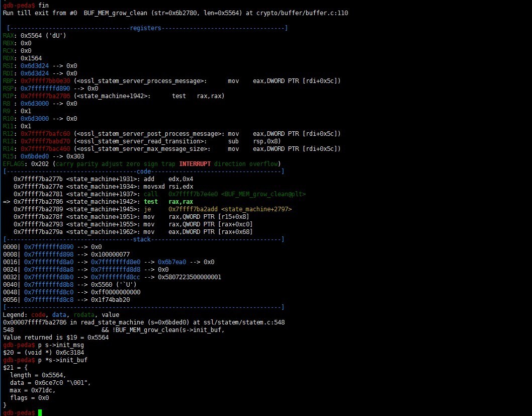Click the 'max = 0x71dc' struct field
Screen dimensions: 532x416
[x=30, y=390]
